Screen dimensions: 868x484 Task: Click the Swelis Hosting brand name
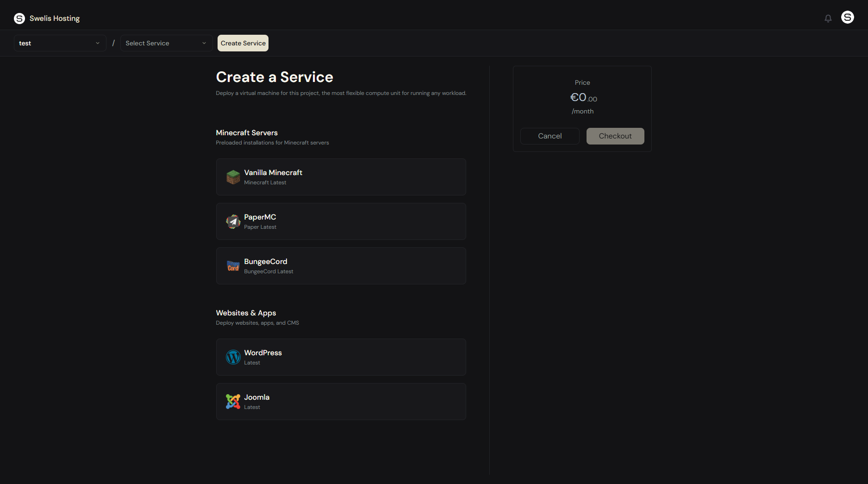click(55, 19)
